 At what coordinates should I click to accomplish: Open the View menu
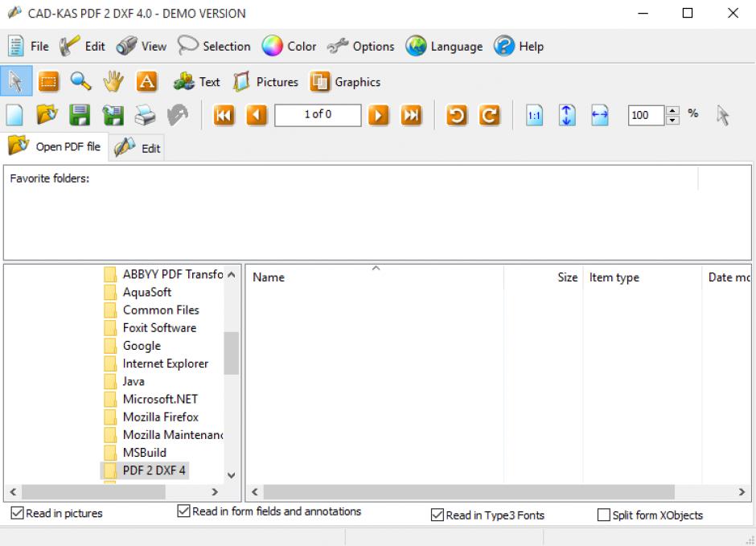pyautogui.click(x=142, y=47)
